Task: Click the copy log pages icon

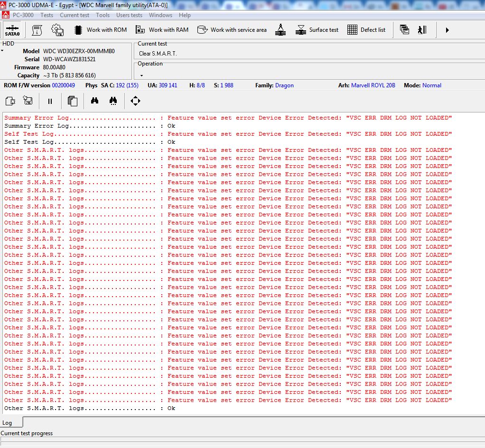Action: coord(73,101)
